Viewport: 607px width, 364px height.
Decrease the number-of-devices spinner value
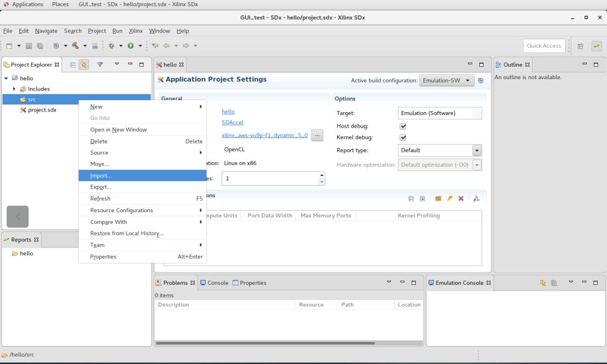[x=322, y=182]
